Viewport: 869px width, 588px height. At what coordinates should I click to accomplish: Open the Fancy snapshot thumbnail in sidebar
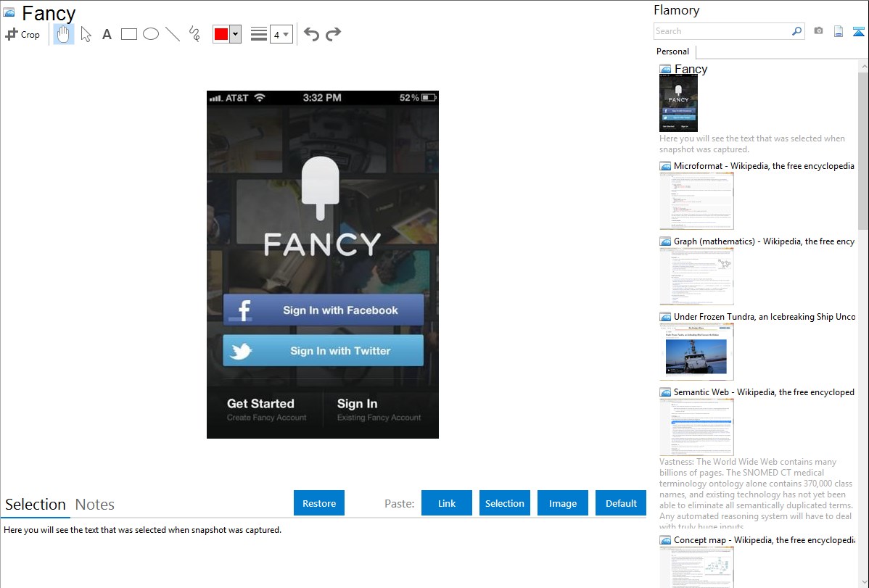(x=678, y=104)
